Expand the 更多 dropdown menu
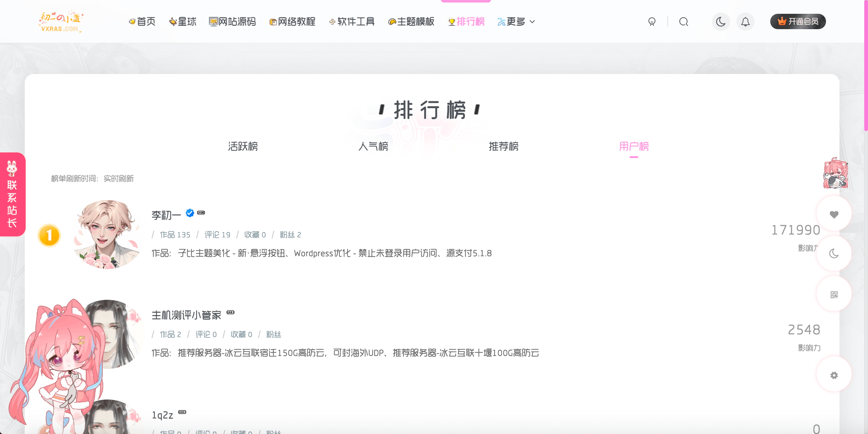868x434 pixels. pyautogui.click(x=515, y=21)
